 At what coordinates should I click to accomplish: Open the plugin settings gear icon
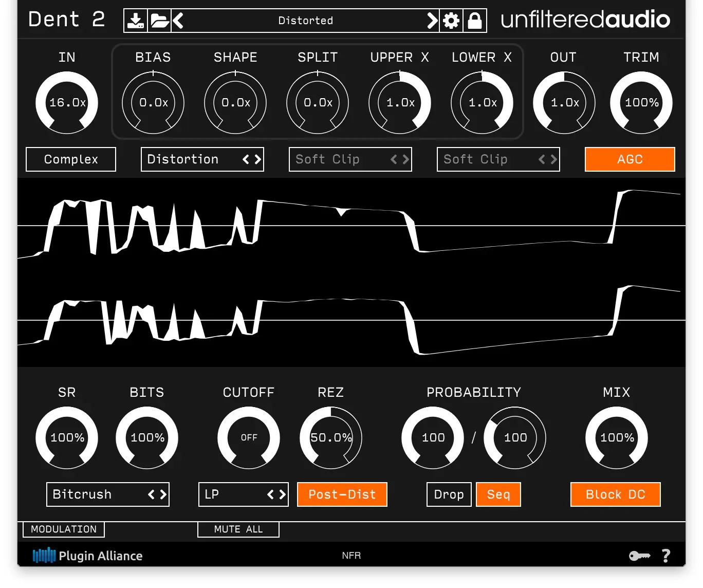tap(451, 20)
